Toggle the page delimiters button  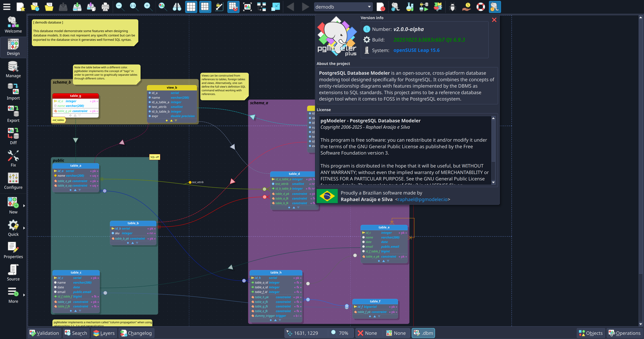205,7
